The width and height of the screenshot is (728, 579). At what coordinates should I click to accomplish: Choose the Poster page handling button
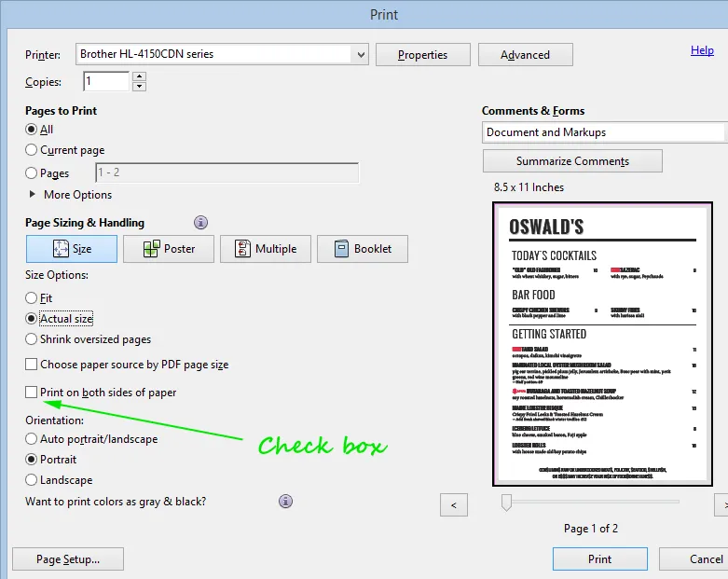pyautogui.click(x=169, y=249)
